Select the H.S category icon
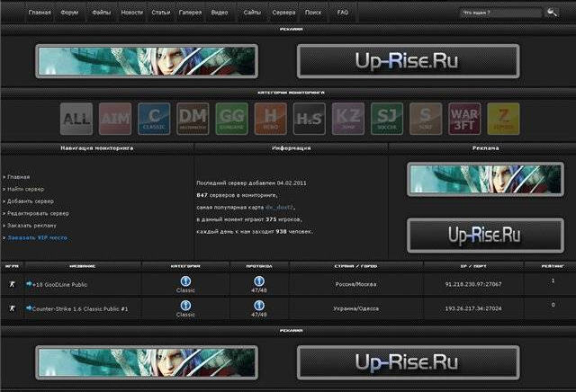576x392 pixels. [310, 119]
